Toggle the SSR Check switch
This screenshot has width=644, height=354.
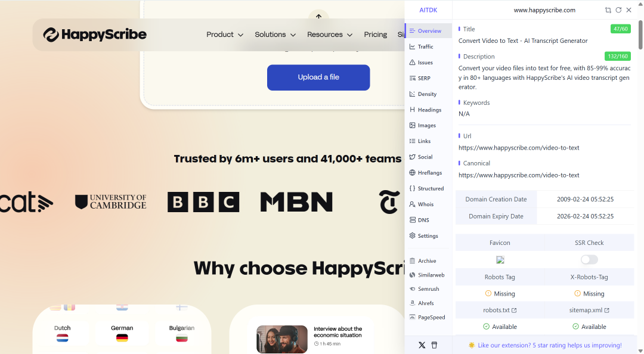click(x=589, y=260)
